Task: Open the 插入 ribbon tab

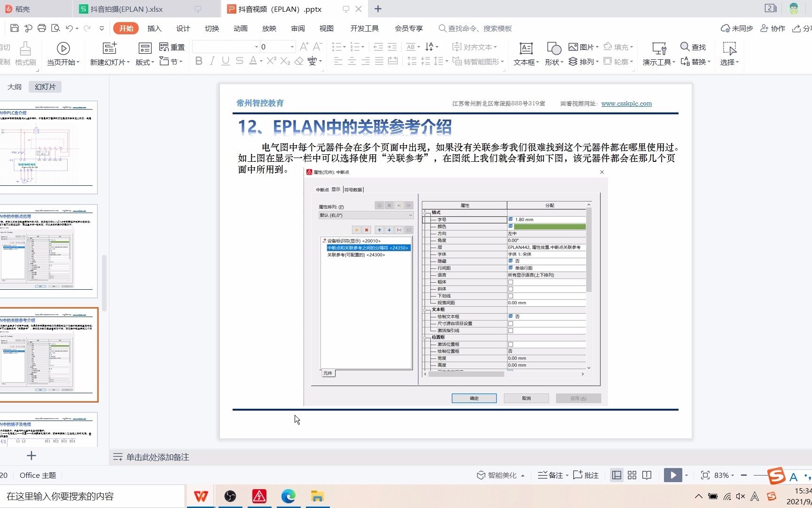Action: point(154,28)
